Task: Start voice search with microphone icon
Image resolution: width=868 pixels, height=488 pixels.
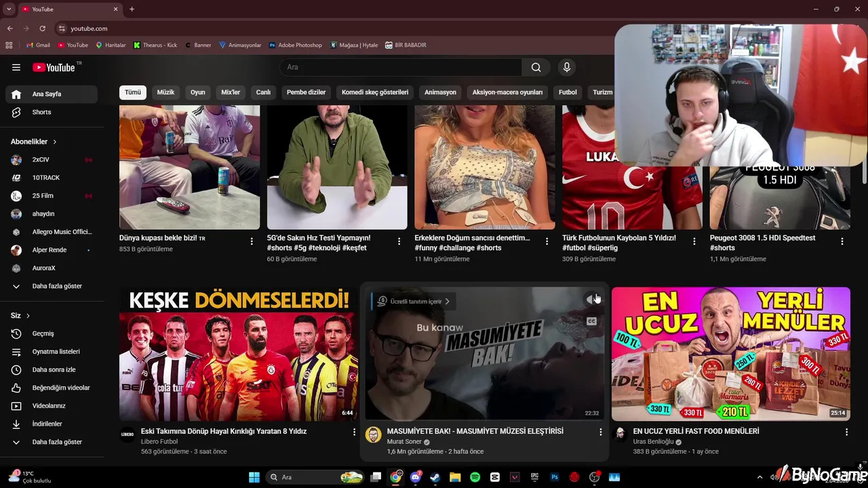Action: click(x=567, y=67)
